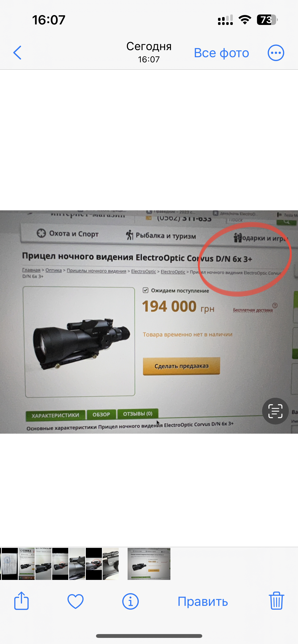Go back using the blue chevron
Screen dimensions: 298x644
point(17,53)
